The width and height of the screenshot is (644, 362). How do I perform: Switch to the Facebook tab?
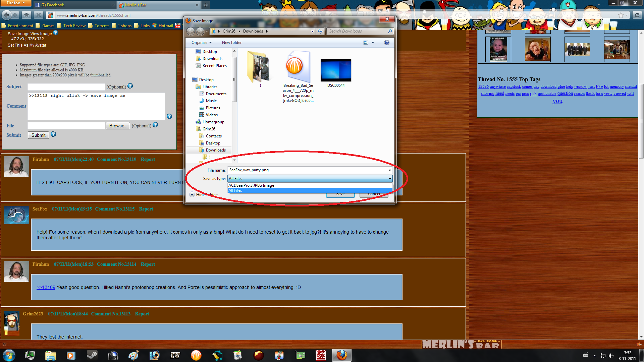[x=74, y=5]
